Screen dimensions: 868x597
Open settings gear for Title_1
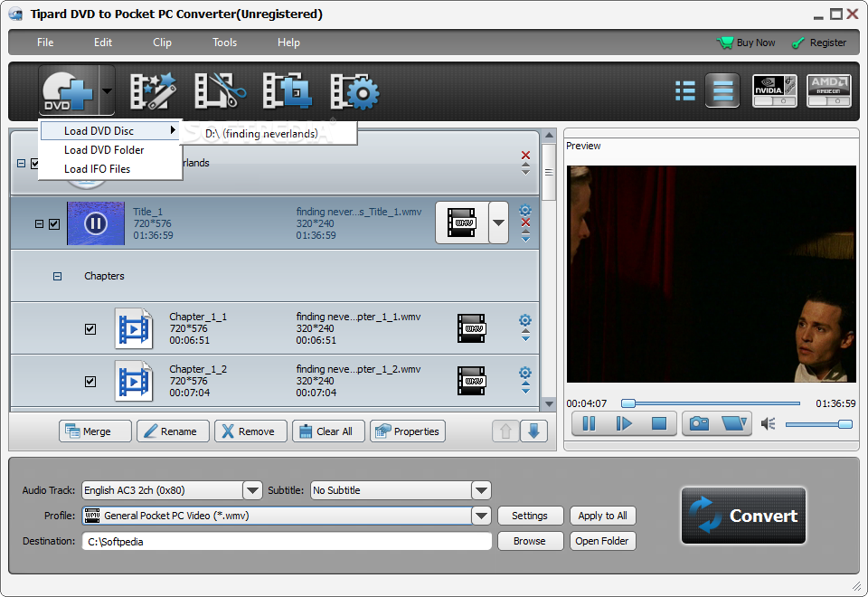pos(524,211)
